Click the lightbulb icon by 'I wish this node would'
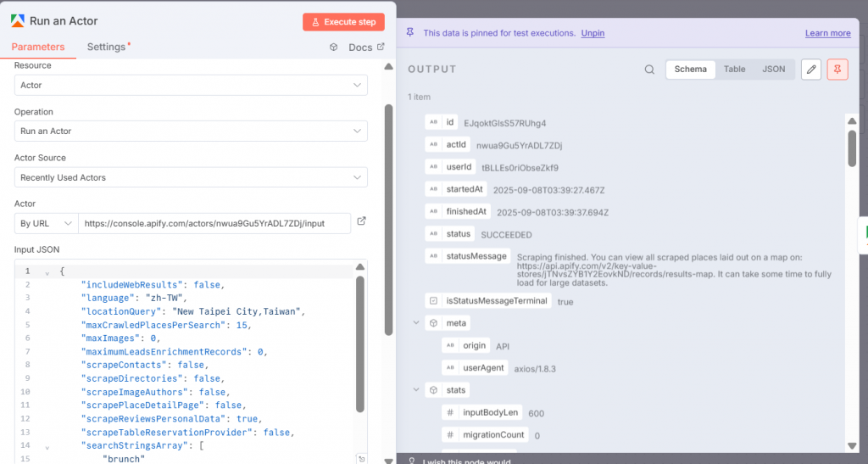The height and width of the screenshot is (464, 868). tap(411, 461)
